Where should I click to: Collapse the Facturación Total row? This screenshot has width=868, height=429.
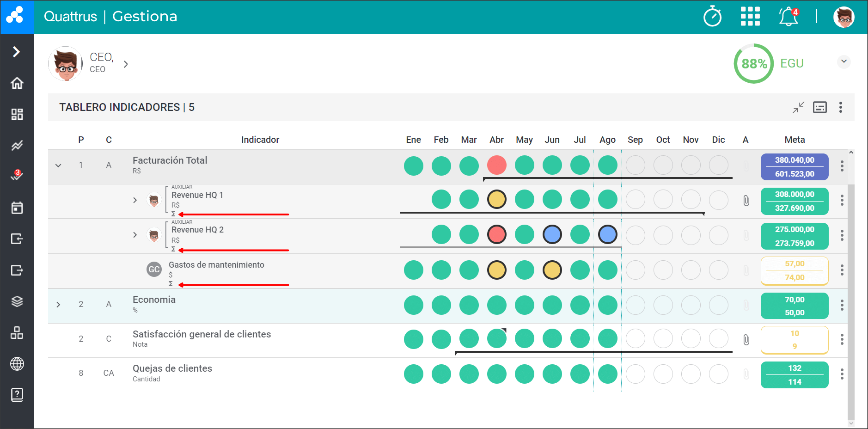(58, 165)
